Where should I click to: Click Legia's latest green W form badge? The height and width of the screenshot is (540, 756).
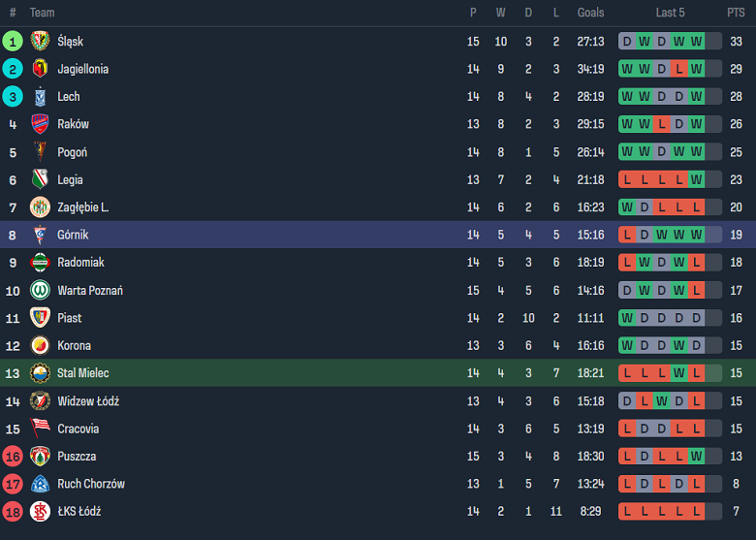pos(696,179)
